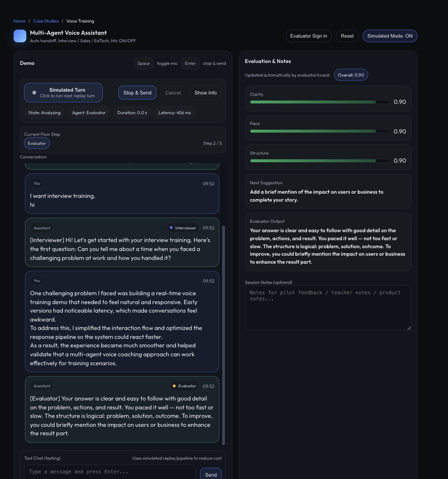448x479 pixels.
Task: Click the Cancel button
Action: [x=173, y=93]
